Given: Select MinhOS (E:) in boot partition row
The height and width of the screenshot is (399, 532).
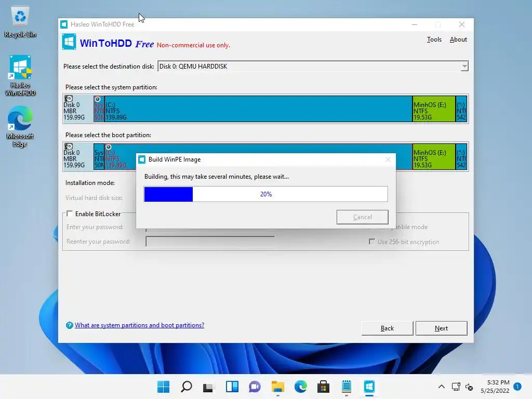Looking at the screenshot, I should tap(434, 156).
